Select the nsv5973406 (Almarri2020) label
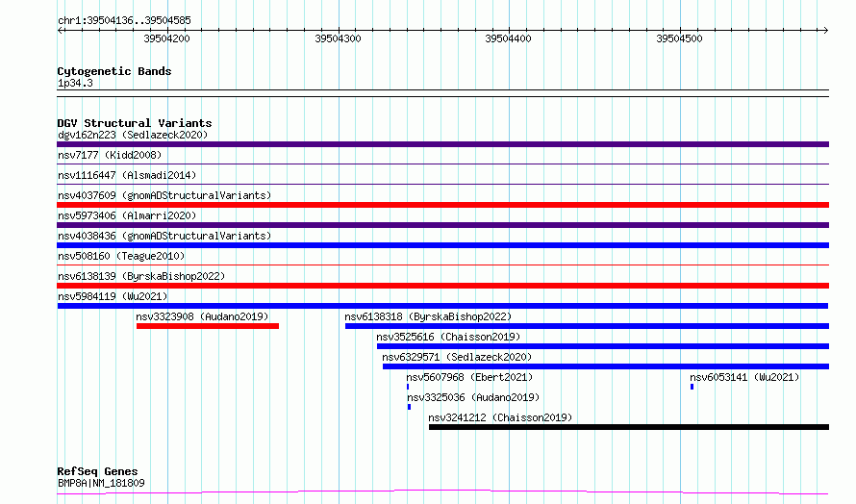The image size is (856, 504). click(x=127, y=215)
